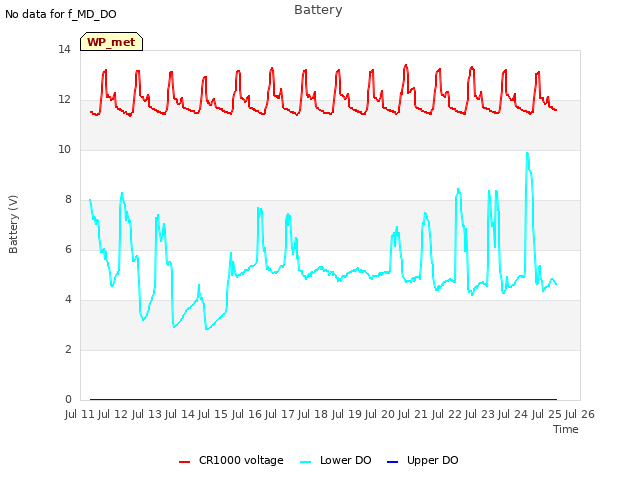Viewport: 640px width, 480px height.
Task: Click the Time x-axis label
Action: (x=566, y=429)
